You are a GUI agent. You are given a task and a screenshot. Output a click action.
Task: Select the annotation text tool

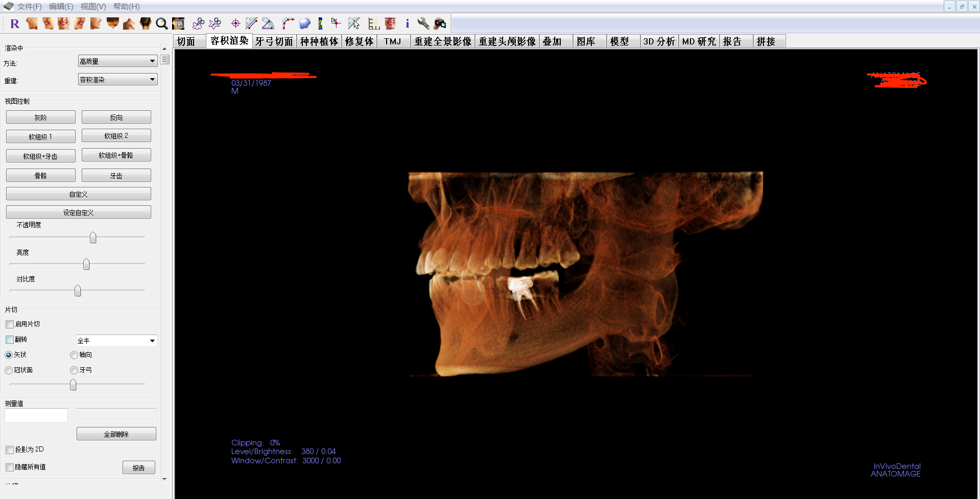[x=336, y=23]
